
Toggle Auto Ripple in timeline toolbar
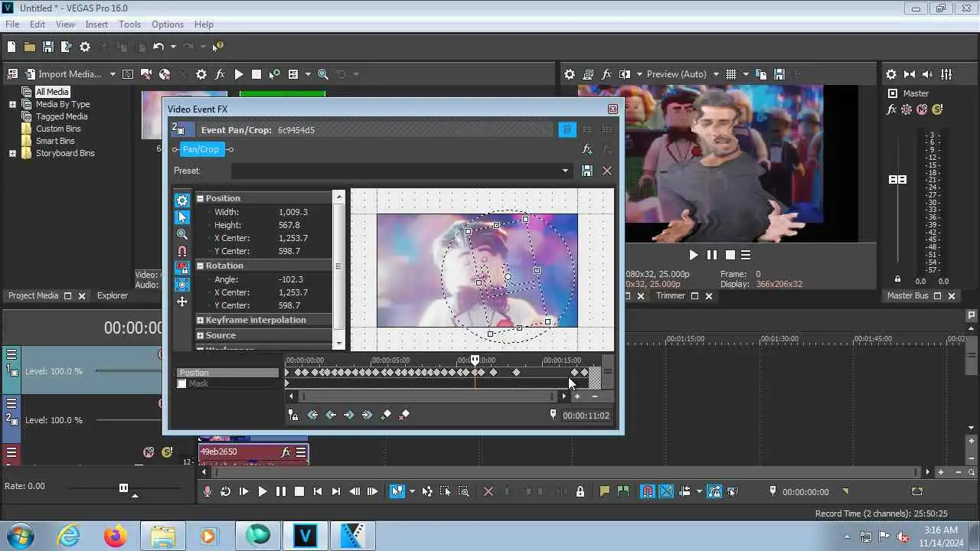pos(685,491)
